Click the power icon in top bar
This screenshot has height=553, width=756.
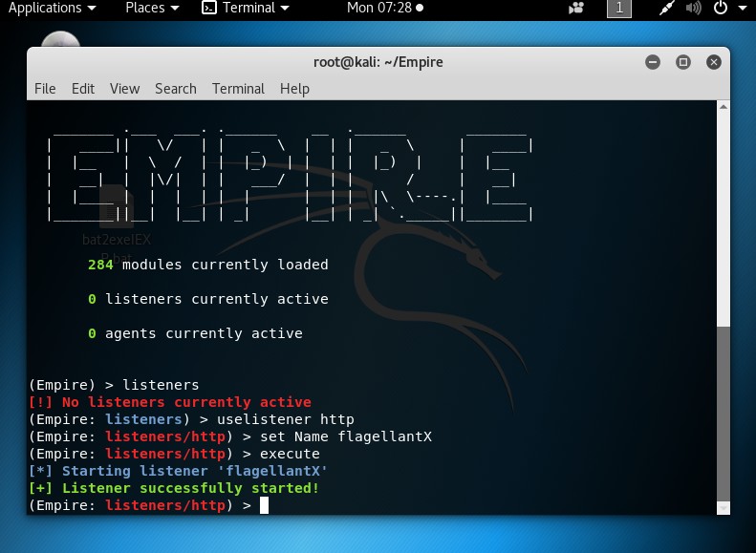click(x=721, y=8)
